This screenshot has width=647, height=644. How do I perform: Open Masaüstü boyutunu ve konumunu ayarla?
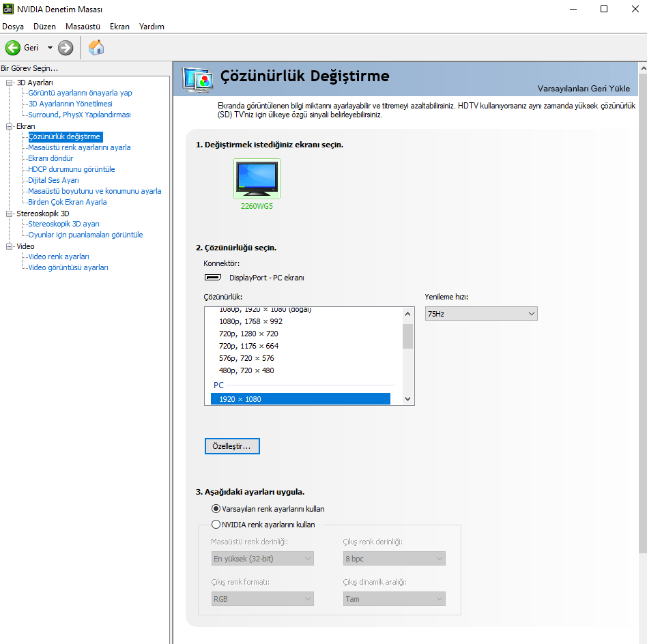pos(94,191)
